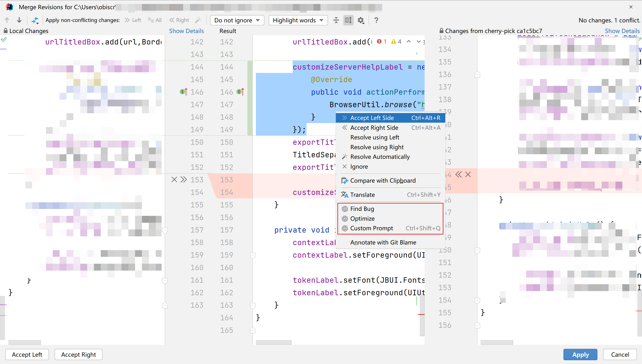This screenshot has width=642, height=364.
Task: Jump to previous difference using up arrow
Action: coord(7,20)
